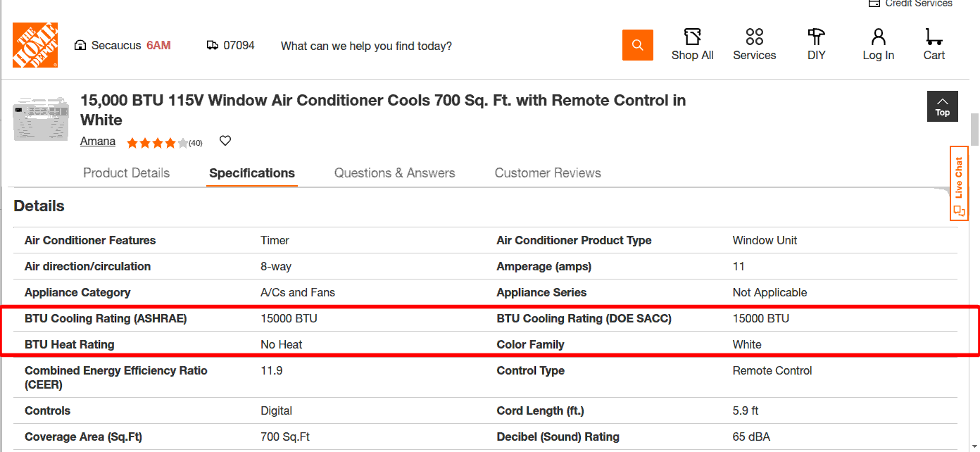Select Secaucus store location
Screen dimensions: 980x452
tap(122, 46)
